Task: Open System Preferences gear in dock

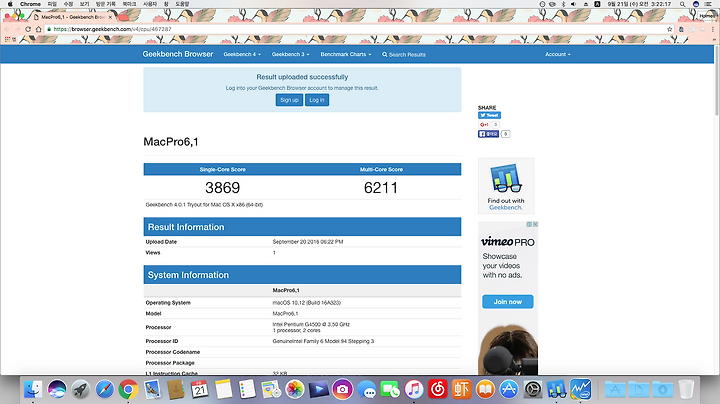Action: [x=533, y=390]
